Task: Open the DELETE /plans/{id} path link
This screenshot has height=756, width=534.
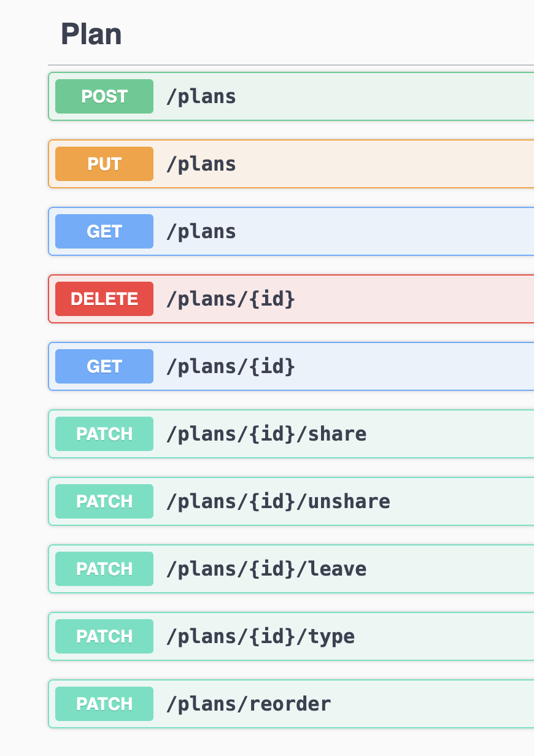Action: [x=231, y=299]
